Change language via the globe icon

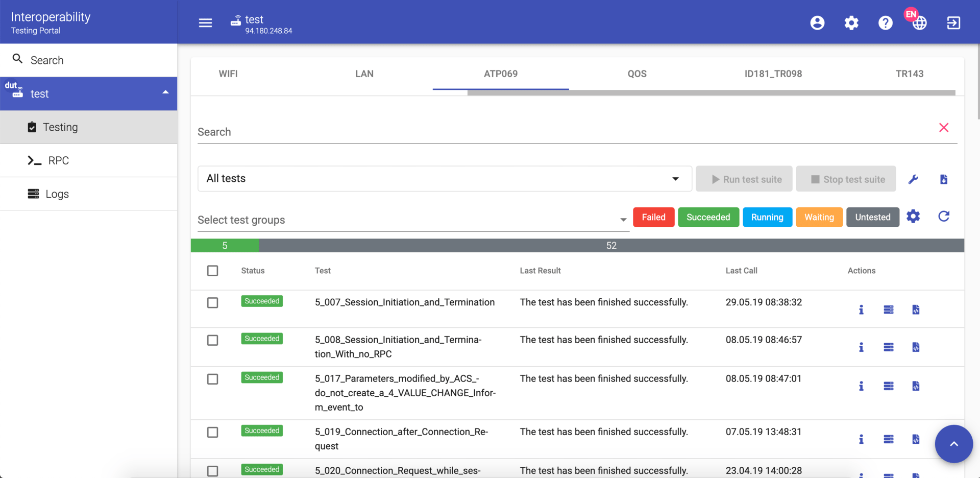click(x=920, y=23)
